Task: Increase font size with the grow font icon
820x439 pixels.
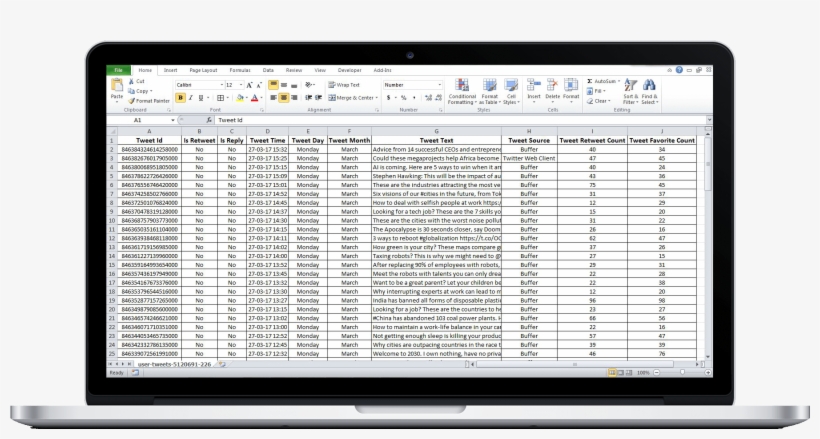Action: click(249, 85)
